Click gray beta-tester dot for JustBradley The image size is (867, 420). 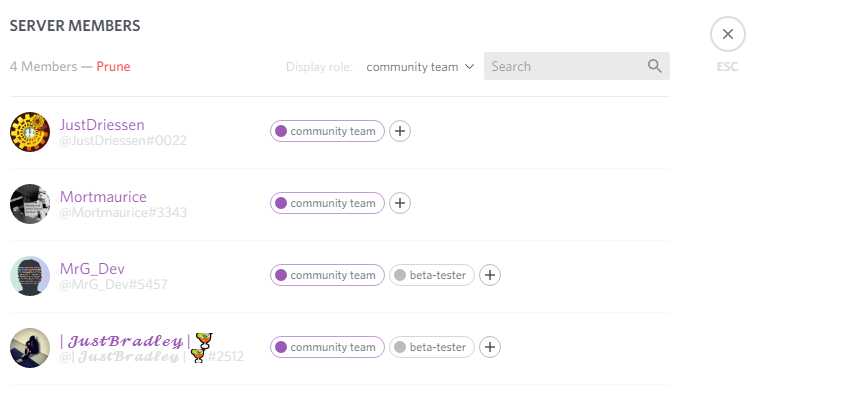pos(400,347)
